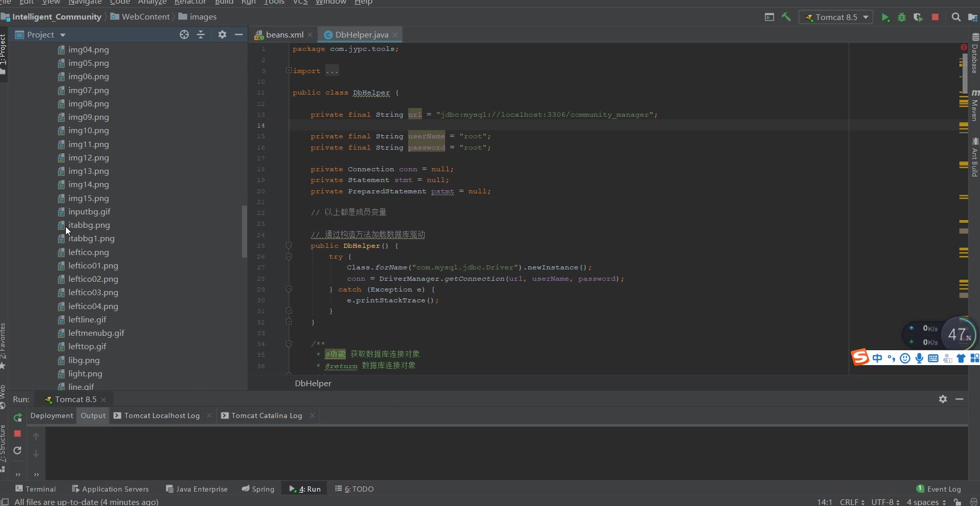Screen dimensions: 980x506
Task: Open Project panel settings gear
Action: pos(222,34)
